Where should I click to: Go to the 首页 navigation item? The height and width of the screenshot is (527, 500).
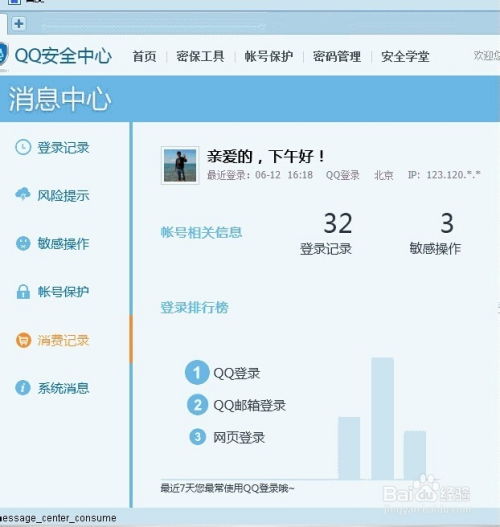click(144, 56)
